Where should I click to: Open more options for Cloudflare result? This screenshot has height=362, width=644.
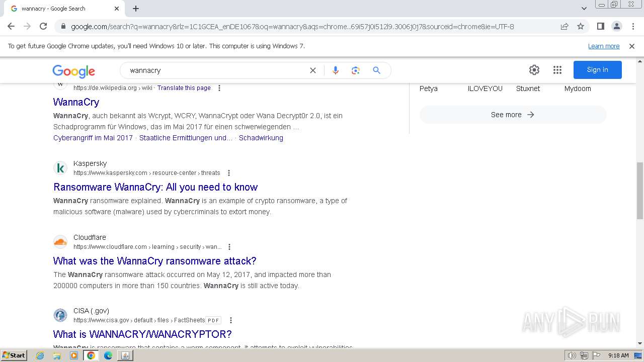[x=229, y=247]
